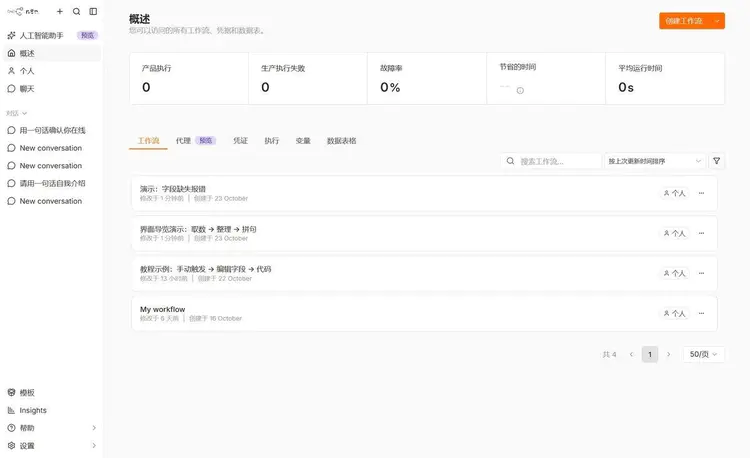Open Insights in the sidebar

(52, 410)
